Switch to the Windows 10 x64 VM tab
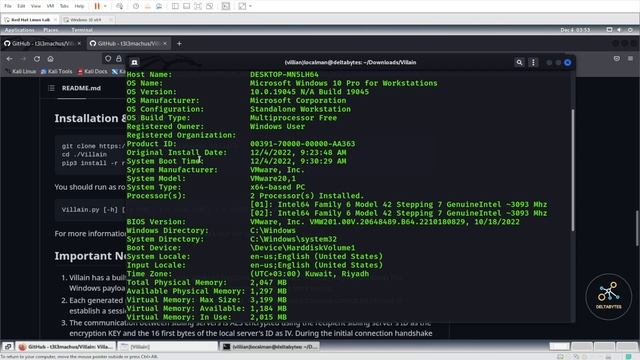 point(85,20)
